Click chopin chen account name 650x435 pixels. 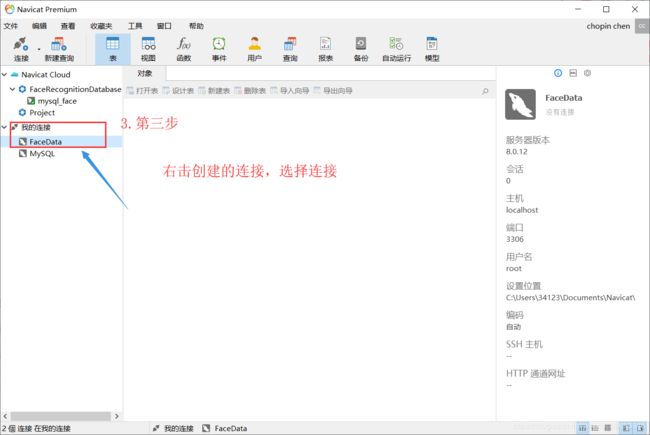pyautogui.click(x=608, y=26)
